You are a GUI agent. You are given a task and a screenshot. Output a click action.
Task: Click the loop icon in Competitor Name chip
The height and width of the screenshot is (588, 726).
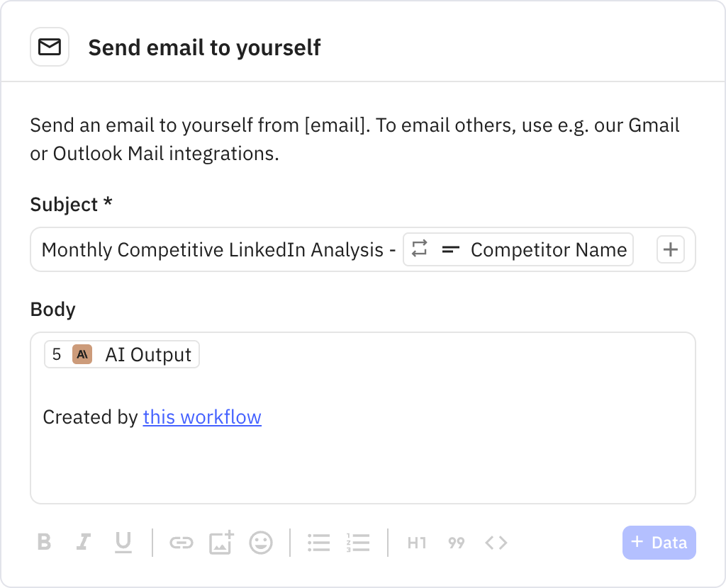pos(420,249)
